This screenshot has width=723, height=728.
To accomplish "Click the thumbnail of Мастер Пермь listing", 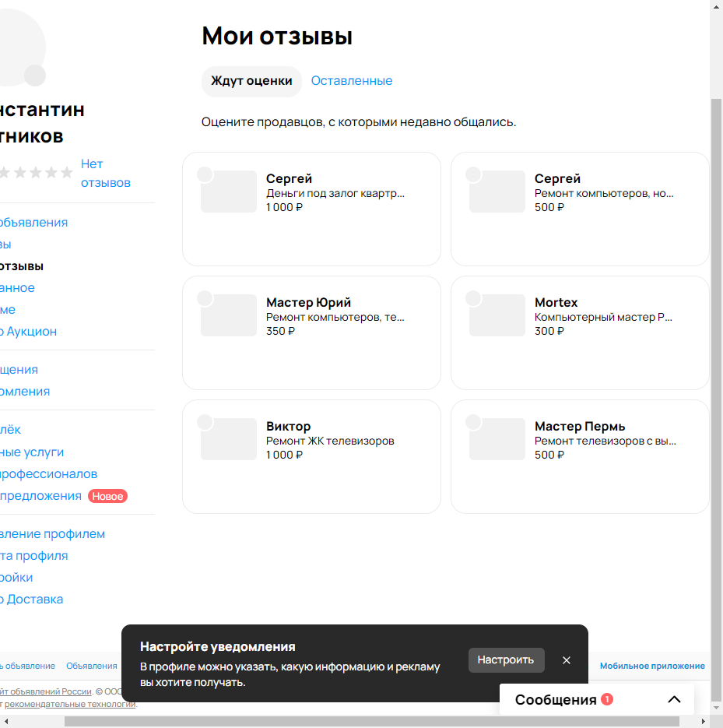I will 497,439.
